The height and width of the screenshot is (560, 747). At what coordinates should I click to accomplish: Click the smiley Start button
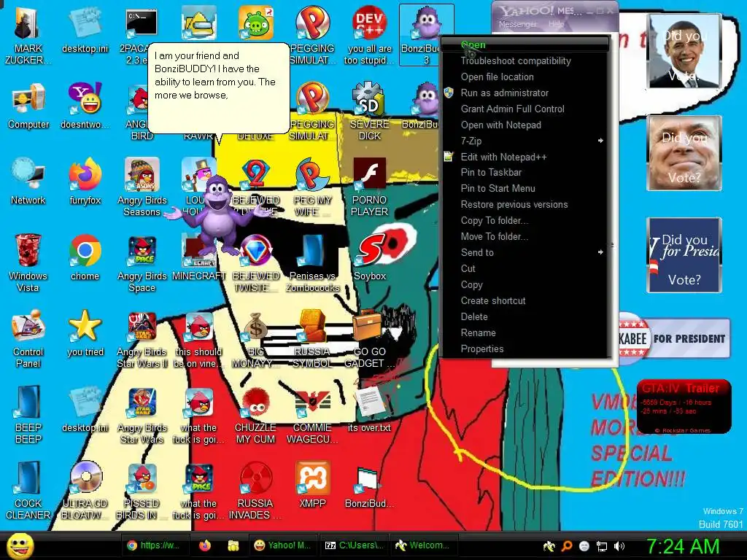(x=20, y=546)
